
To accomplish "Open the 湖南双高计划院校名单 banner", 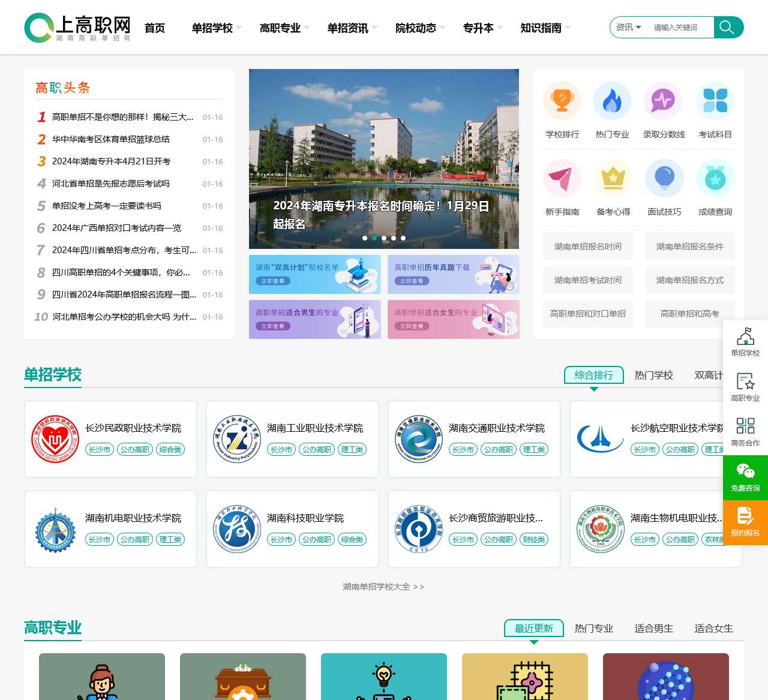I will click(x=315, y=275).
